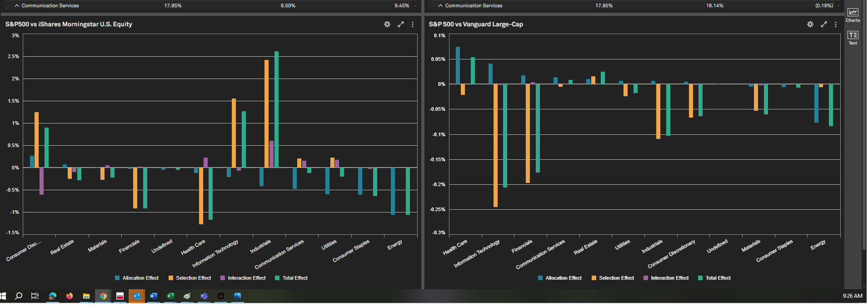Switch to Outlook in the taskbar
This screenshot has width=868, height=306.
point(136,296)
